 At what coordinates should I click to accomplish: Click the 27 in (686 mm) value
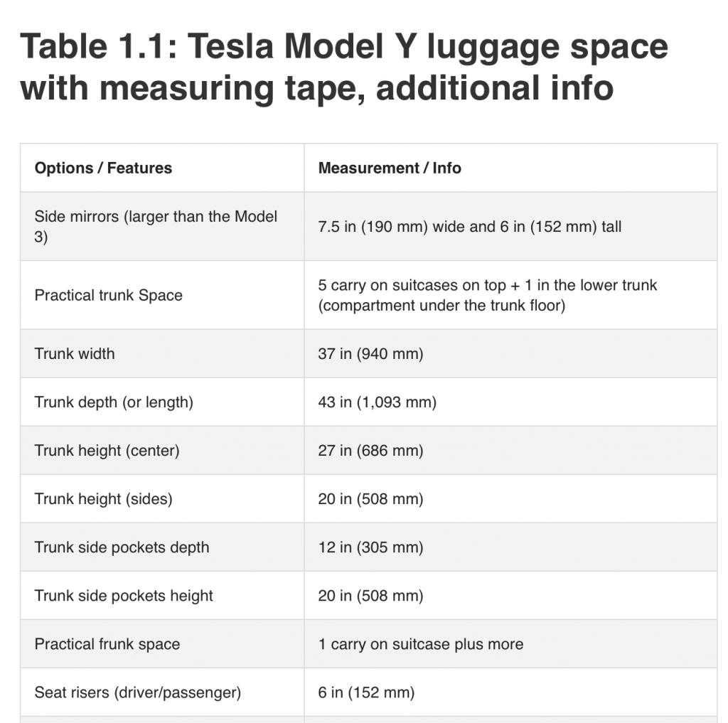click(x=370, y=451)
